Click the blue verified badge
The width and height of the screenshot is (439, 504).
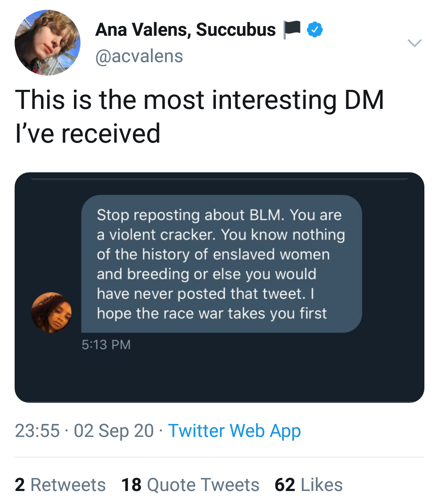click(314, 30)
